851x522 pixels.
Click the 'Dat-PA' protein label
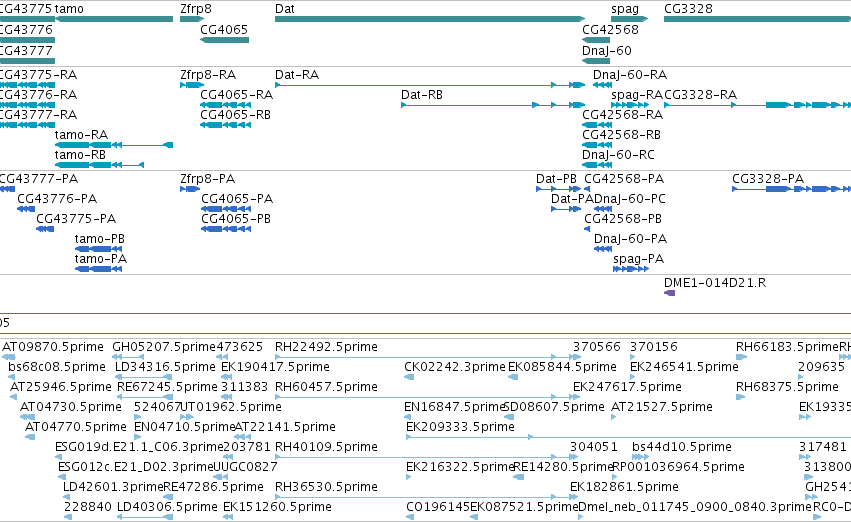coord(572,199)
